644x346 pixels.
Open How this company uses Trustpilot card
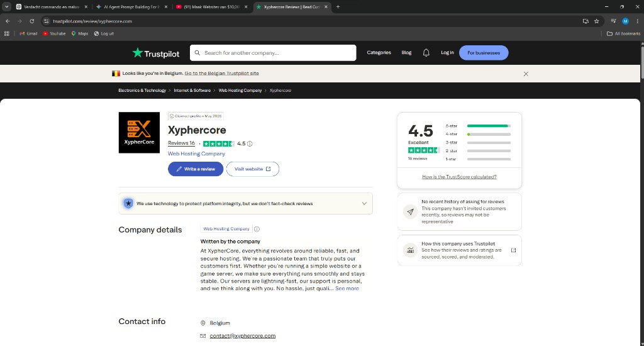pyautogui.click(x=459, y=250)
